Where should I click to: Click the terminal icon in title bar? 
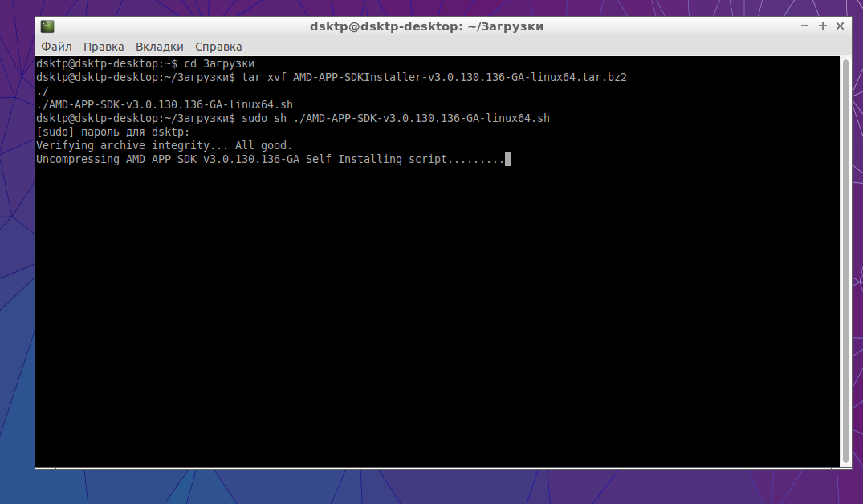[x=47, y=26]
